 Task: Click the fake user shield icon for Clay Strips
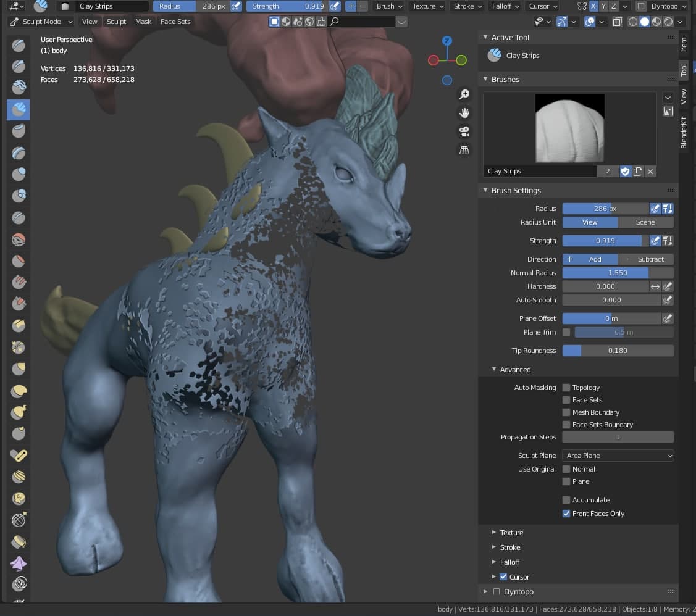[625, 171]
